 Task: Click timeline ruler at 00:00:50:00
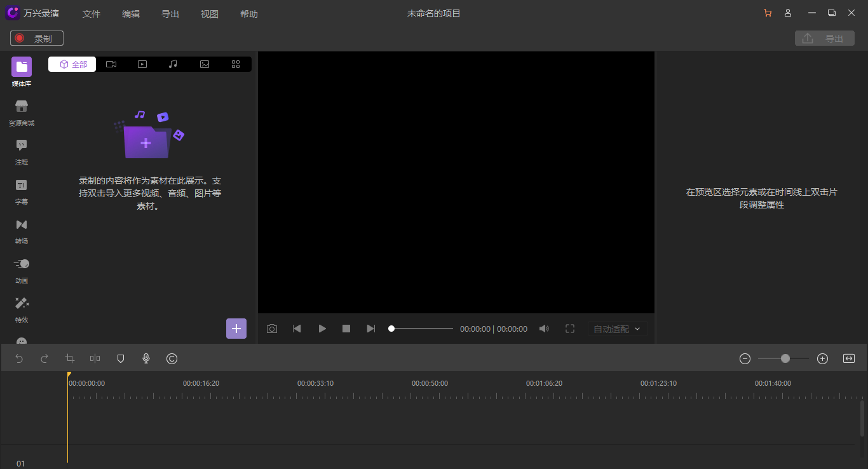click(x=430, y=383)
